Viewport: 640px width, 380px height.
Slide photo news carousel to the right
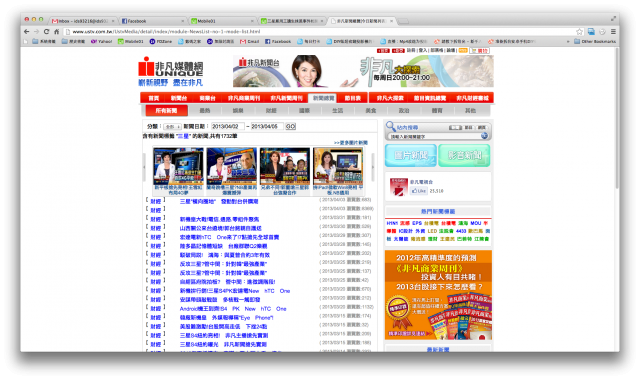[372, 167]
